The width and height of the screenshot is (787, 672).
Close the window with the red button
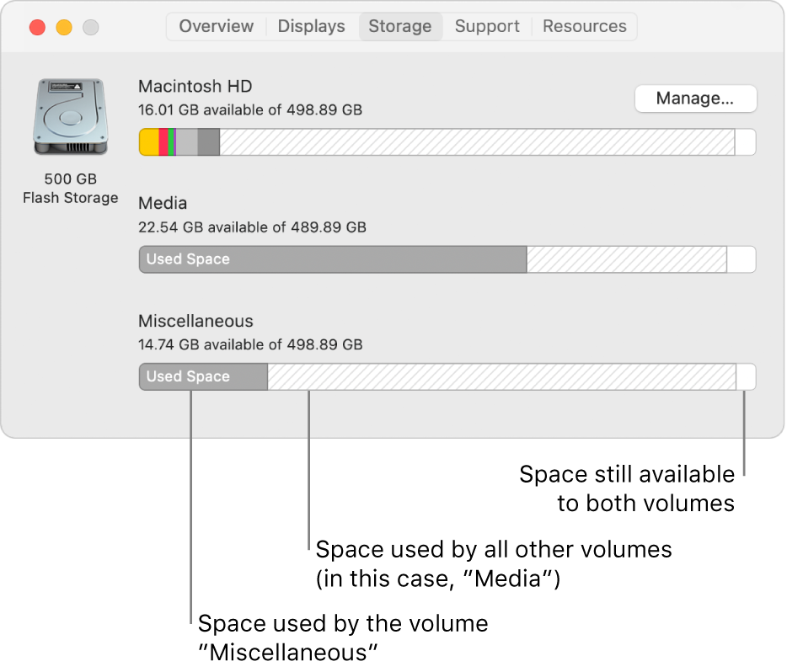pos(37,27)
